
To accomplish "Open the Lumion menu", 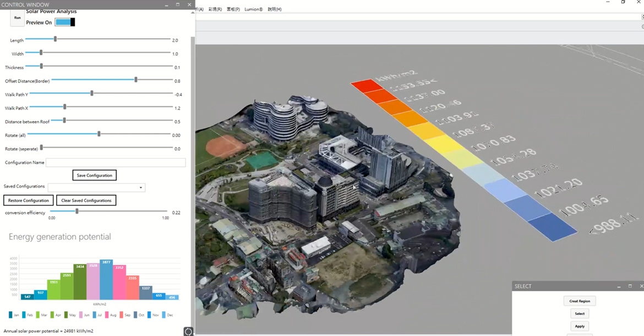I will [x=253, y=9].
